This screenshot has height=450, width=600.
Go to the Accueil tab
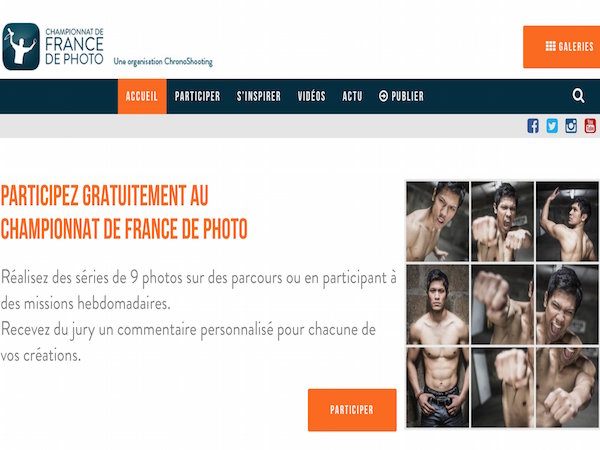pos(142,96)
